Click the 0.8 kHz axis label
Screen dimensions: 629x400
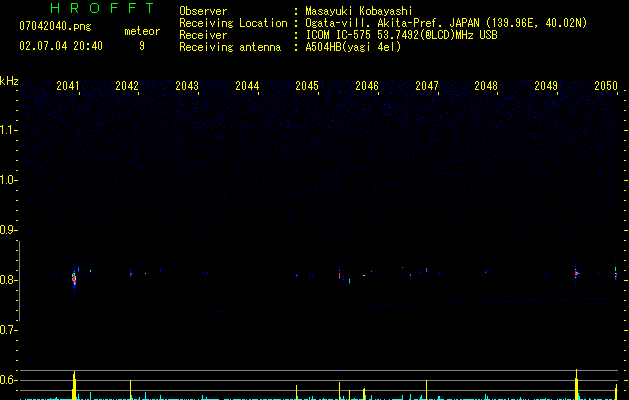pyautogui.click(x=8, y=280)
